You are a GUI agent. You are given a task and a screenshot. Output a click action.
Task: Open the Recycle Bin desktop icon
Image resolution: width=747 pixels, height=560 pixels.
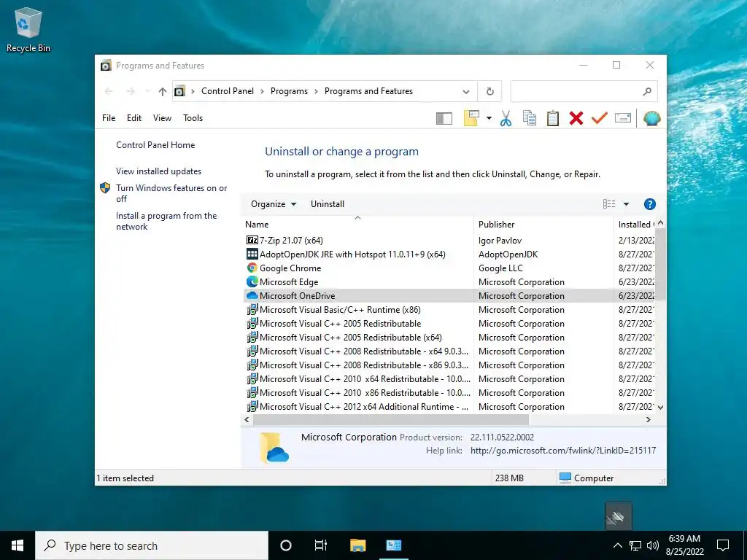click(x=28, y=29)
